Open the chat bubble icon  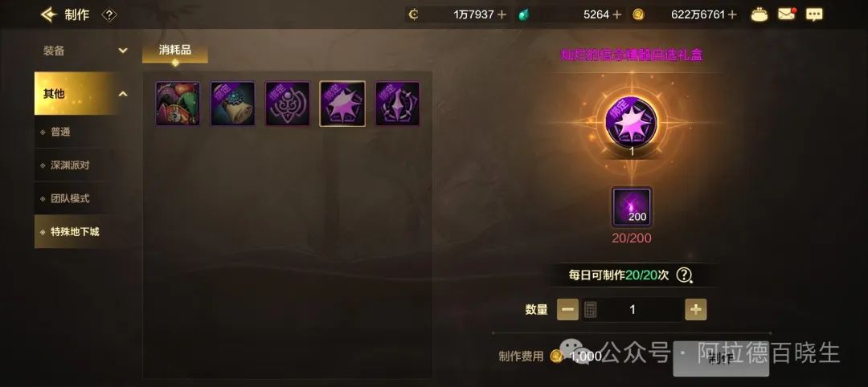pyautogui.click(x=813, y=15)
